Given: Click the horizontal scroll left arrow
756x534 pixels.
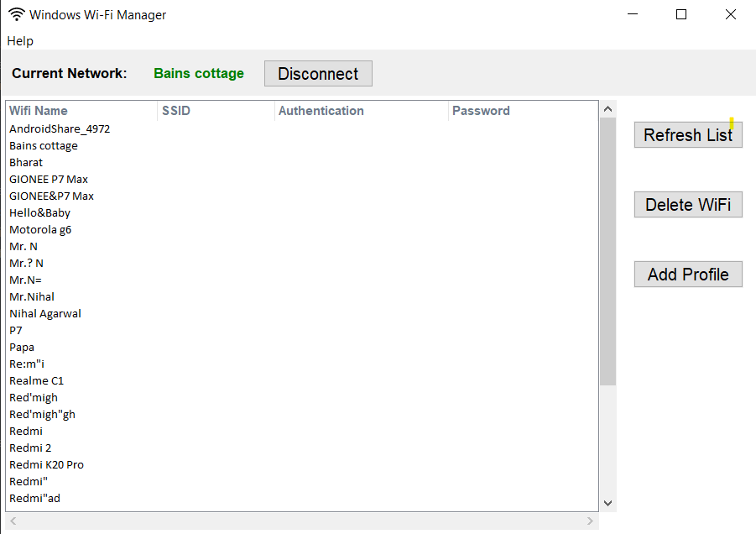Looking at the screenshot, I should point(13,521).
